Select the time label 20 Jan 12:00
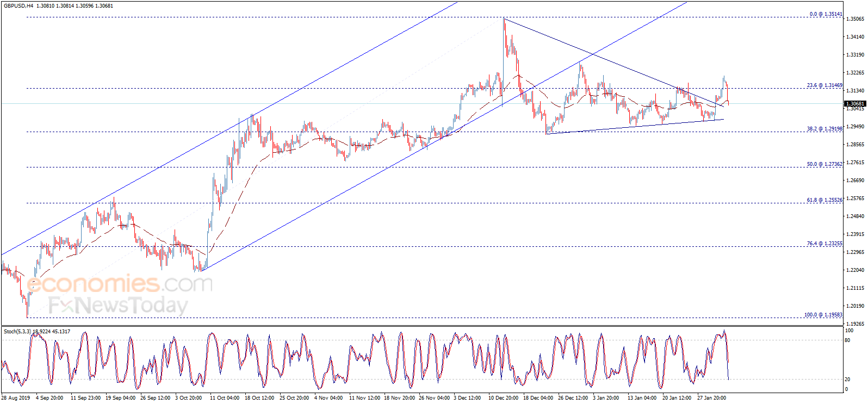Image resolution: width=868 pixels, height=404 pixels. pos(677,398)
